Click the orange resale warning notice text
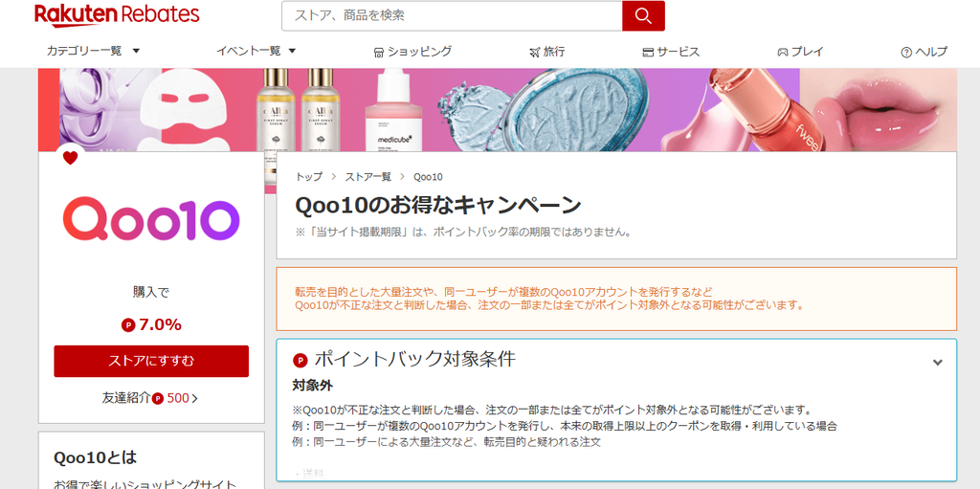The width and height of the screenshot is (980, 489). tap(549, 299)
